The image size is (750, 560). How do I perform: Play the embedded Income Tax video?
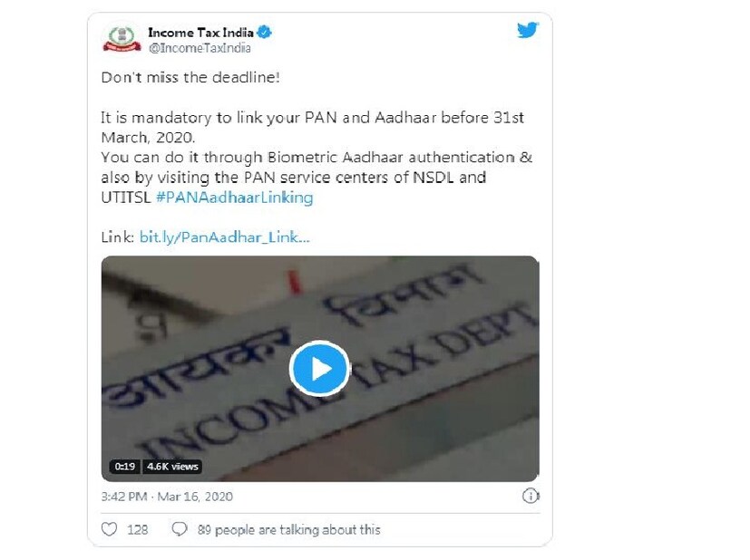point(319,369)
